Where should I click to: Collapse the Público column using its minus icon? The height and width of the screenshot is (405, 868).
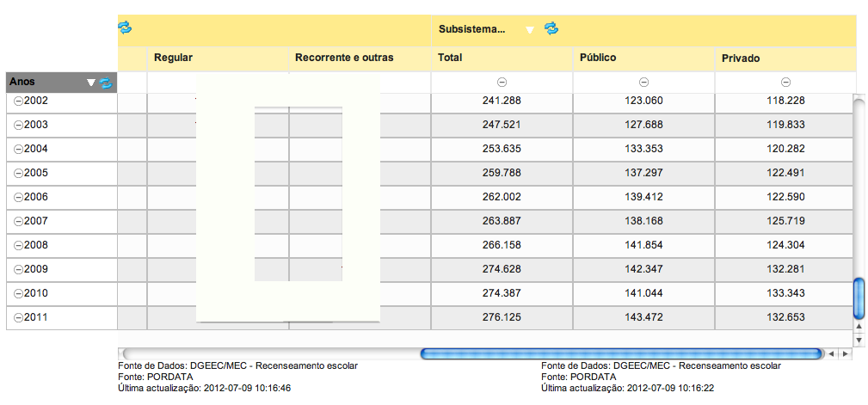[643, 82]
